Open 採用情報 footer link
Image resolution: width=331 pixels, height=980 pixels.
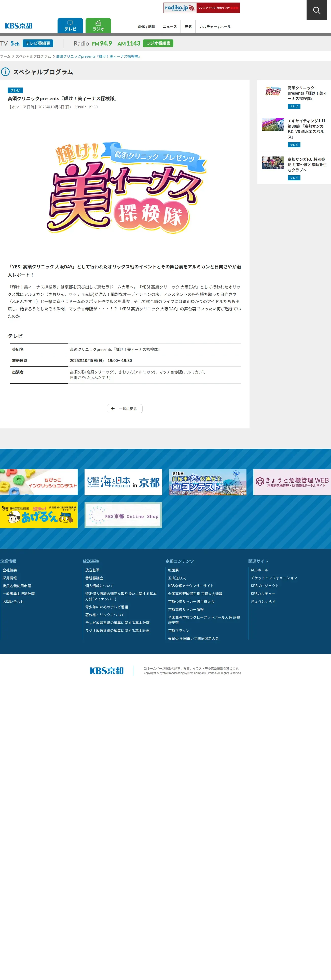pyautogui.click(x=10, y=578)
